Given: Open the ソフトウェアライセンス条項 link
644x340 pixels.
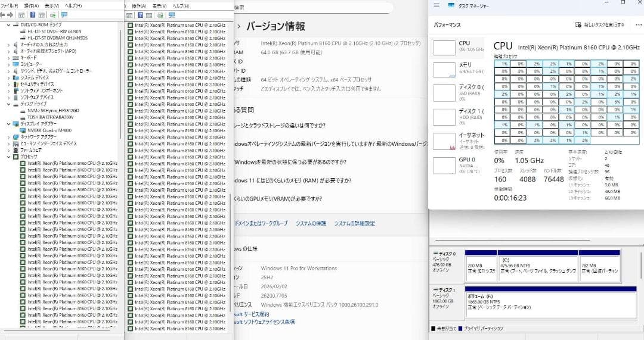Looking at the screenshot, I should coord(265,322).
